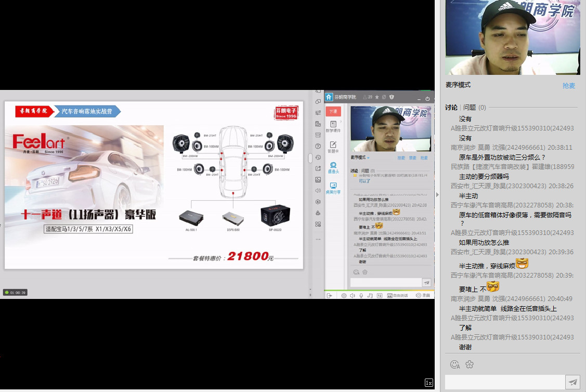This screenshot has width=586, height=392.
Task: Click the flower gift icon beside emoji button
Action: point(470,364)
